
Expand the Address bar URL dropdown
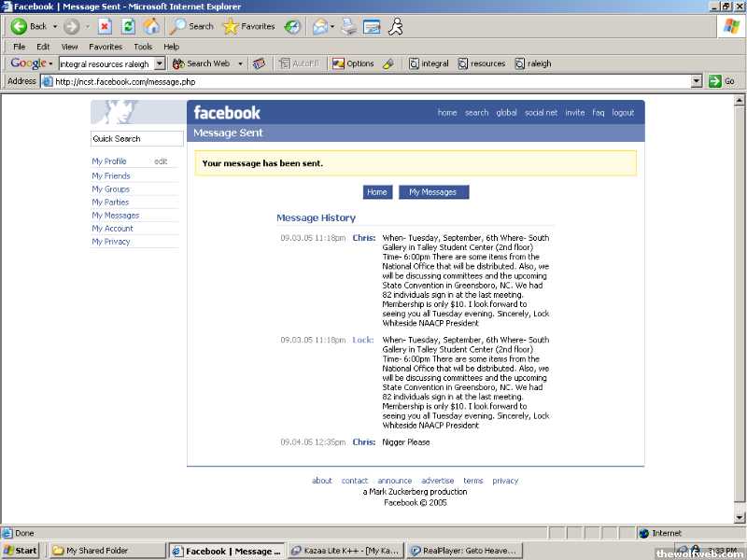point(697,81)
